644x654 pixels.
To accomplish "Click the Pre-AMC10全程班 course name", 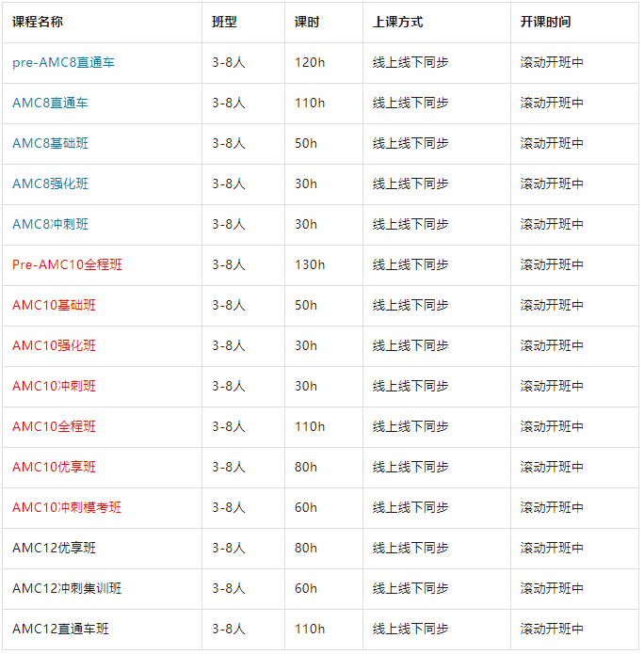I will (x=67, y=264).
